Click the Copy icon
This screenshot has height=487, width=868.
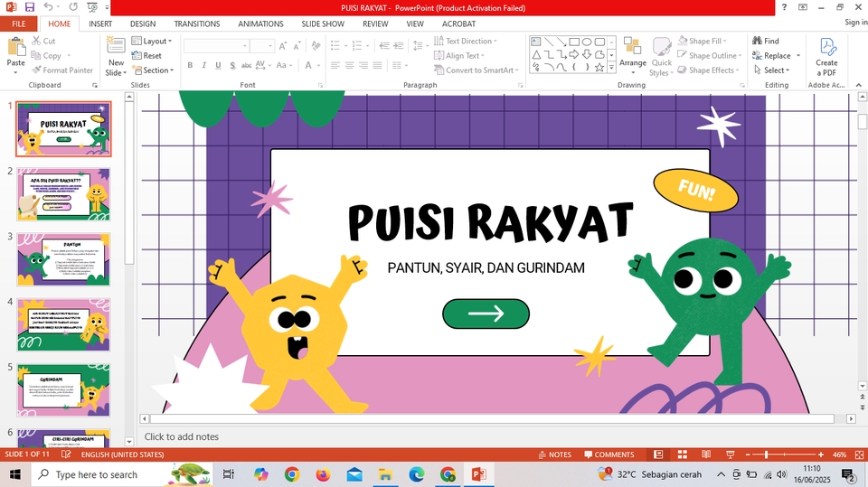click(x=36, y=55)
